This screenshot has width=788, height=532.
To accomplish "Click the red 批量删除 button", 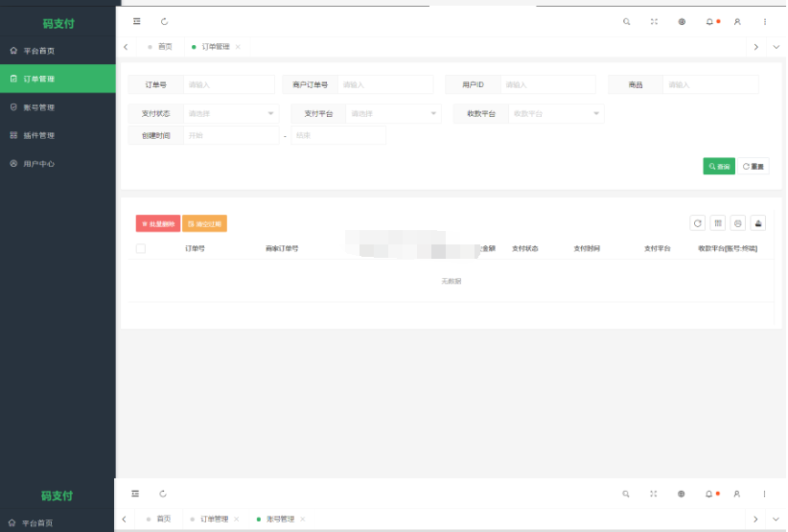I will pyautogui.click(x=158, y=223).
